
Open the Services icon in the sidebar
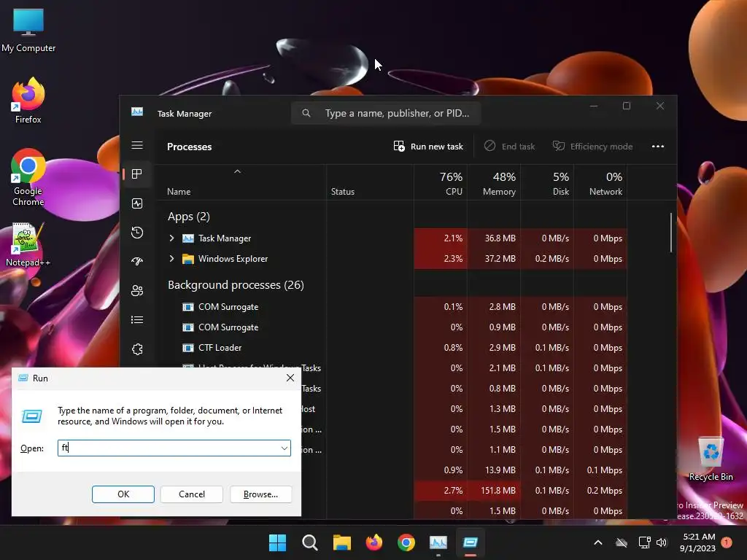tap(137, 349)
